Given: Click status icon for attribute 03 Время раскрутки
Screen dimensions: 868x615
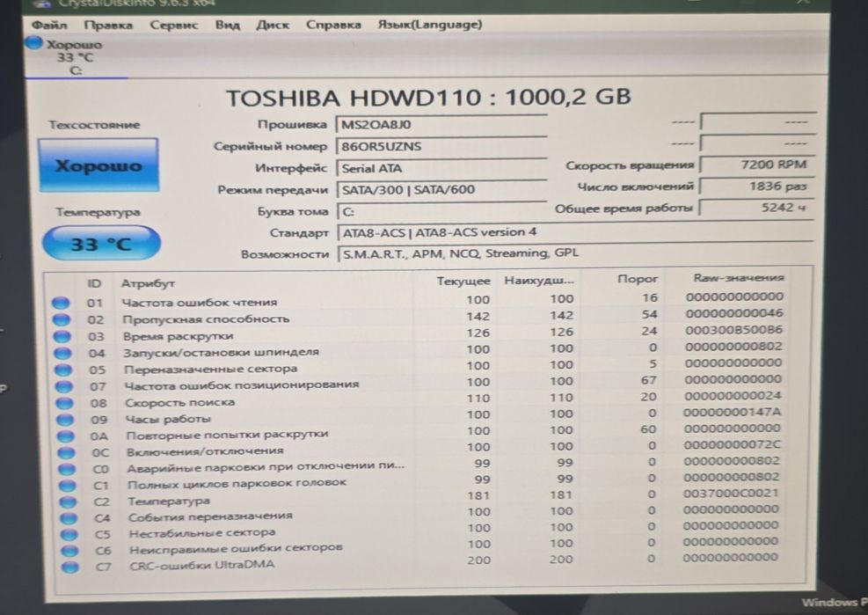Looking at the screenshot, I should pyautogui.click(x=62, y=336).
